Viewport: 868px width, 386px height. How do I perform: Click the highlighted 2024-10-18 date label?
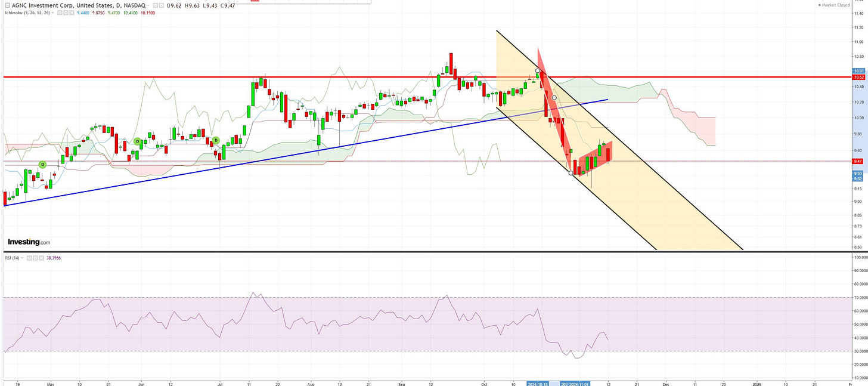pos(538,384)
